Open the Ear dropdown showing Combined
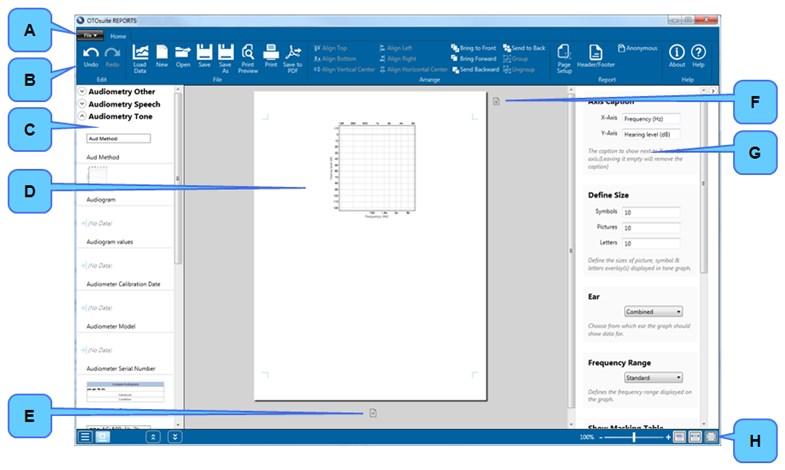785x470 pixels. (x=653, y=311)
